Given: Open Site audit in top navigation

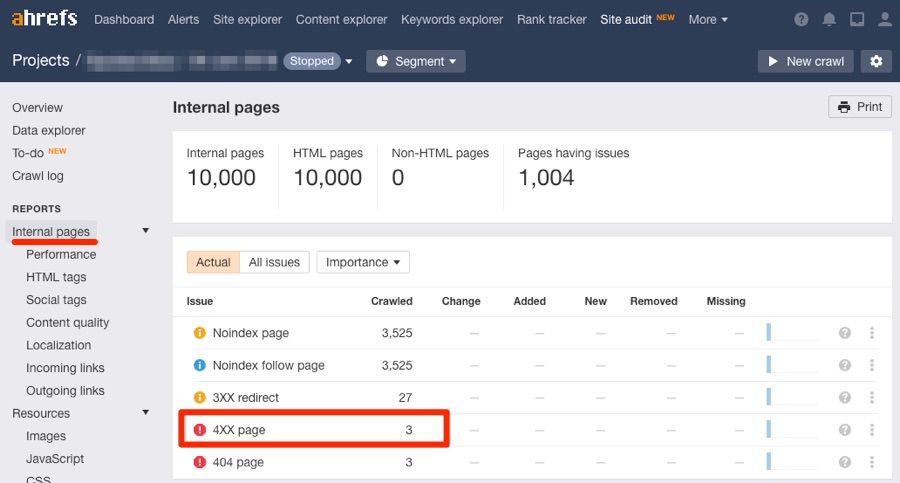Looking at the screenshot, I should (626, 19).
